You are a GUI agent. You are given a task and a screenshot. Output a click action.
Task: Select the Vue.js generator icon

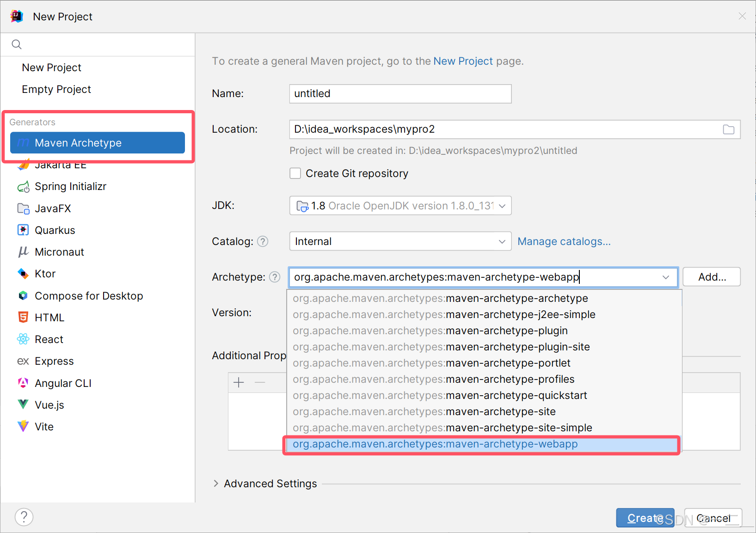click(x=23, y=404)
